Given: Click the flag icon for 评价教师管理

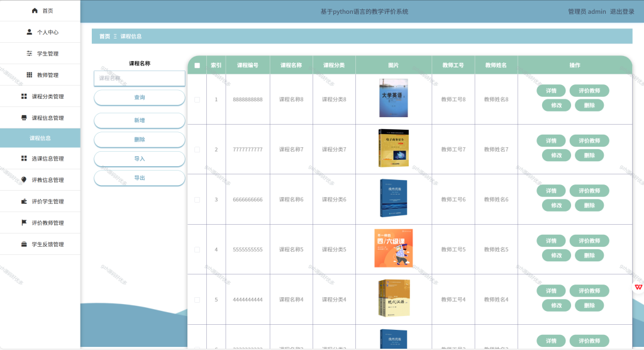Looking at the screenshot, I should 24,222.
